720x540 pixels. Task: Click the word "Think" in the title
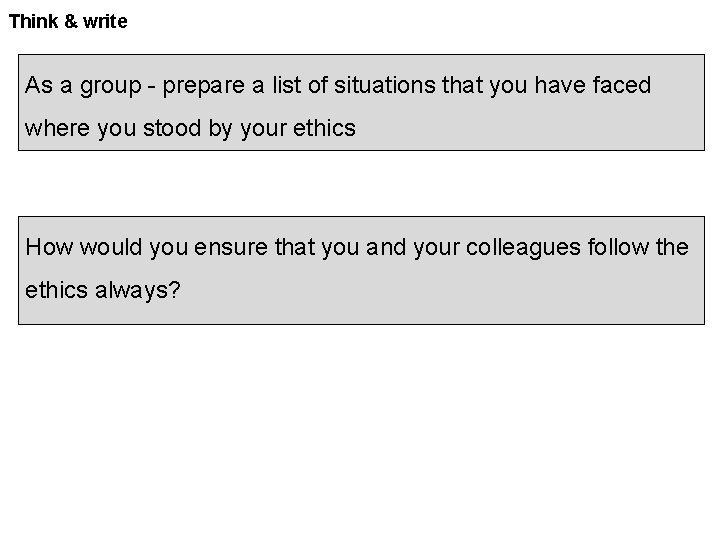coord(34,21)
